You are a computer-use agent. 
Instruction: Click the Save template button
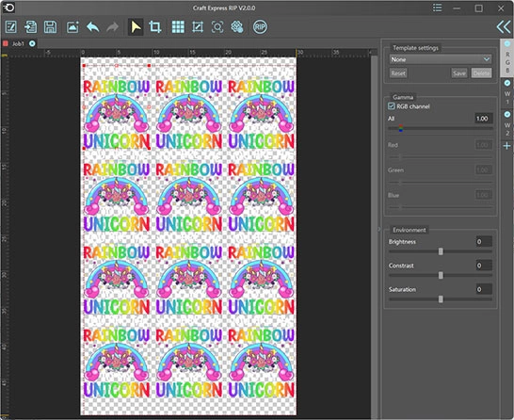(x=459, y=73)
